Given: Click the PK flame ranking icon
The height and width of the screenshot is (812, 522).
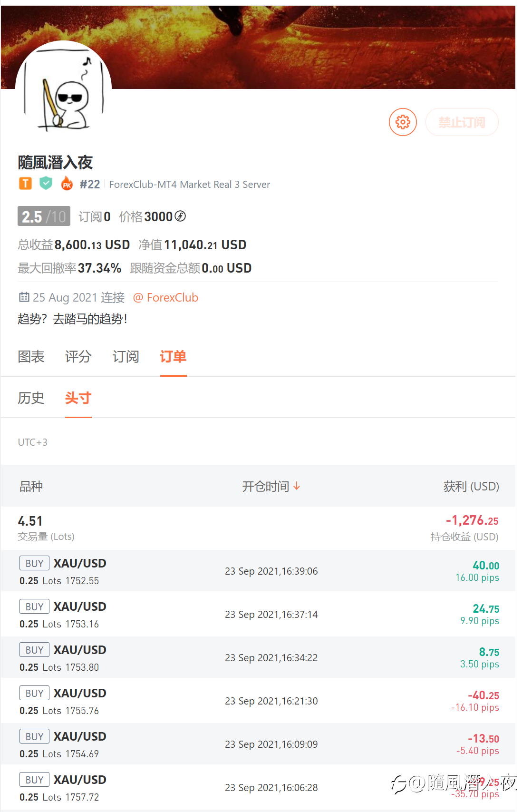Looking at the screenshot, I should click(67, 184).
